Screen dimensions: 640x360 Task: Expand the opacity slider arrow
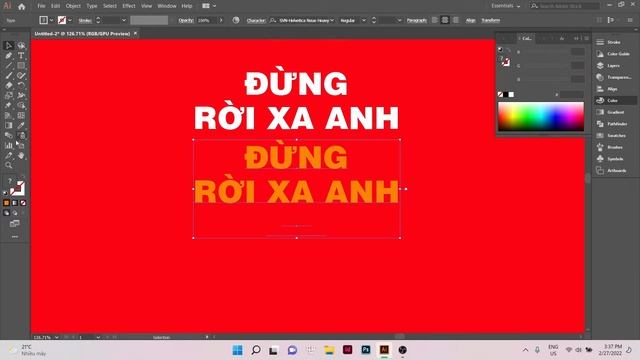(221, 20)
